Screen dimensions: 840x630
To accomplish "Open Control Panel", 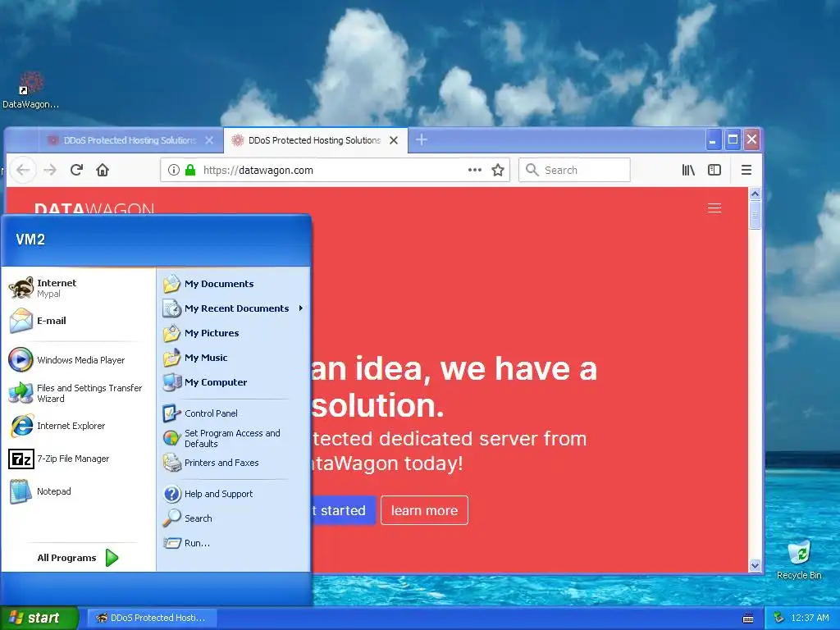I will click(234, 413).
